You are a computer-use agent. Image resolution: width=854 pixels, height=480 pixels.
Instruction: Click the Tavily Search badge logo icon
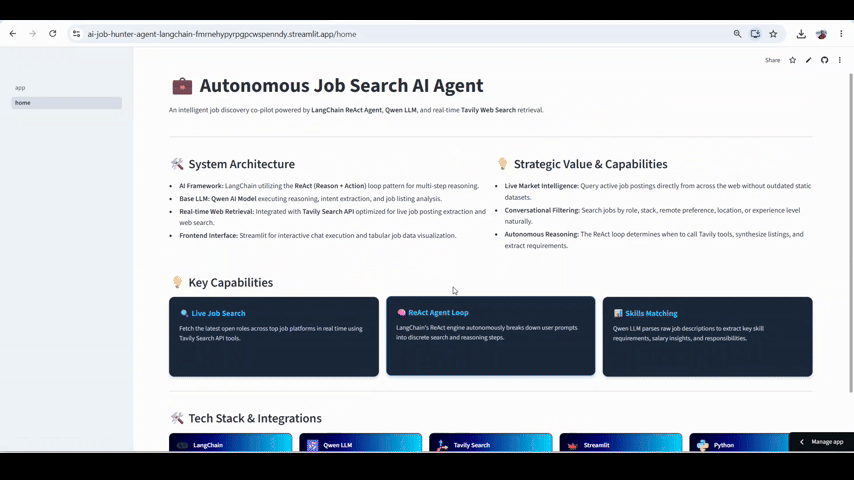442,445
